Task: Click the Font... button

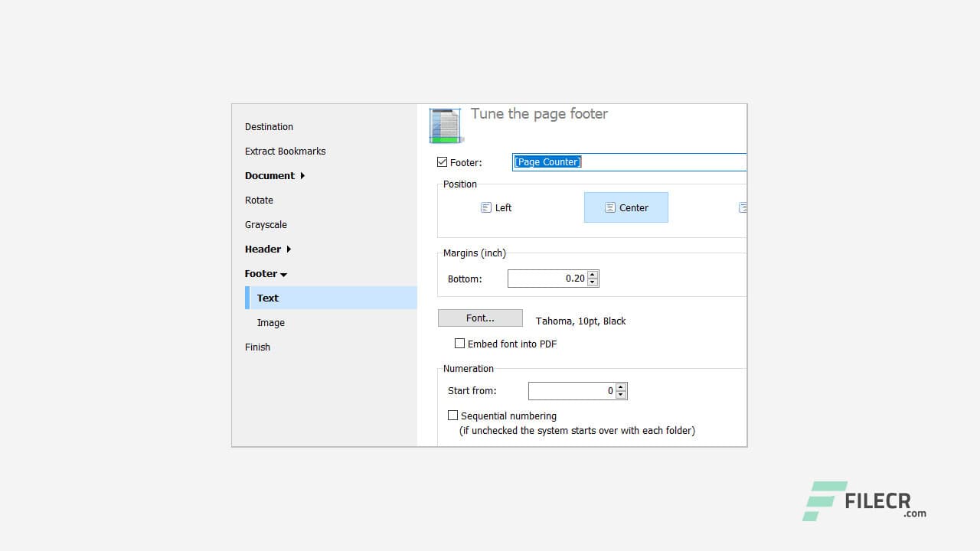Action: (480, 318)
